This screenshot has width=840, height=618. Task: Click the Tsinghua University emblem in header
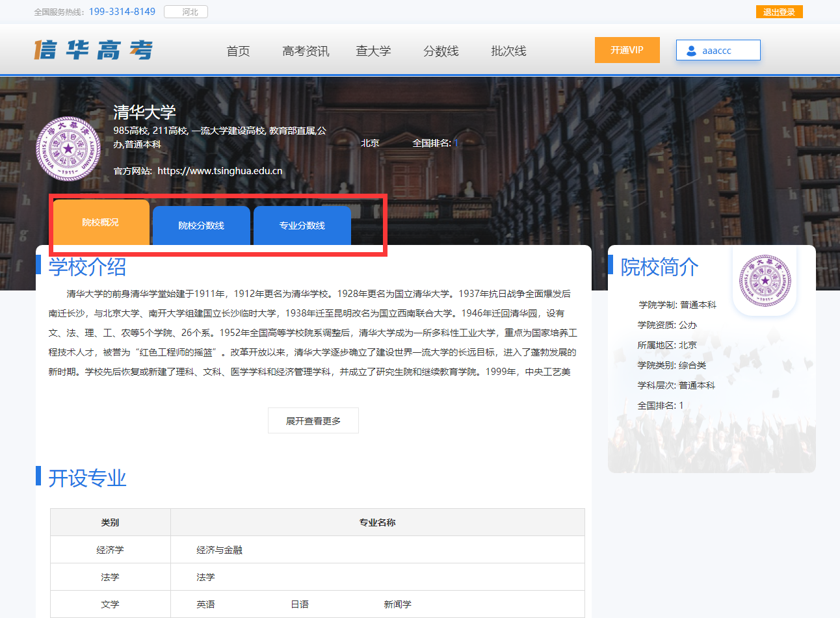coord(68,149)
